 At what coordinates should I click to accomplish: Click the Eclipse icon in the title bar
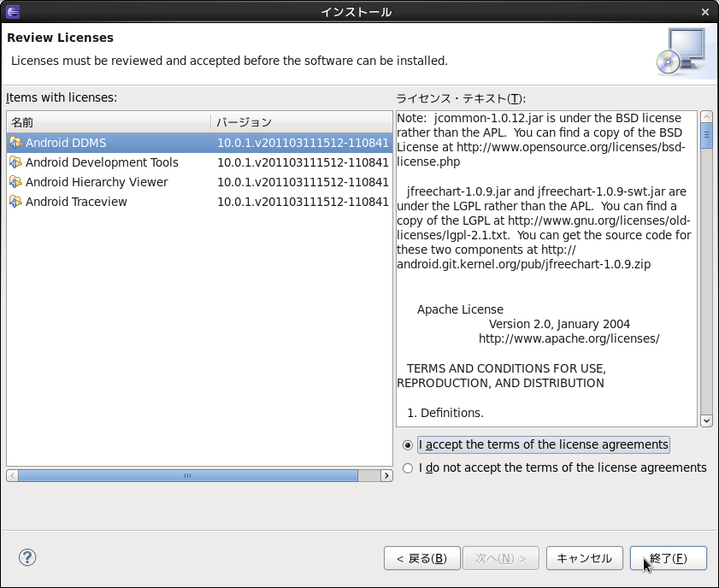(12, 11)
